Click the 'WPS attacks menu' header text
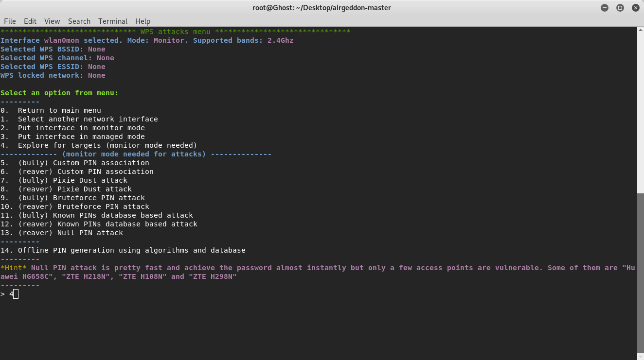The width and height of the screenshot is (644, 360). [x=176, y=32]
